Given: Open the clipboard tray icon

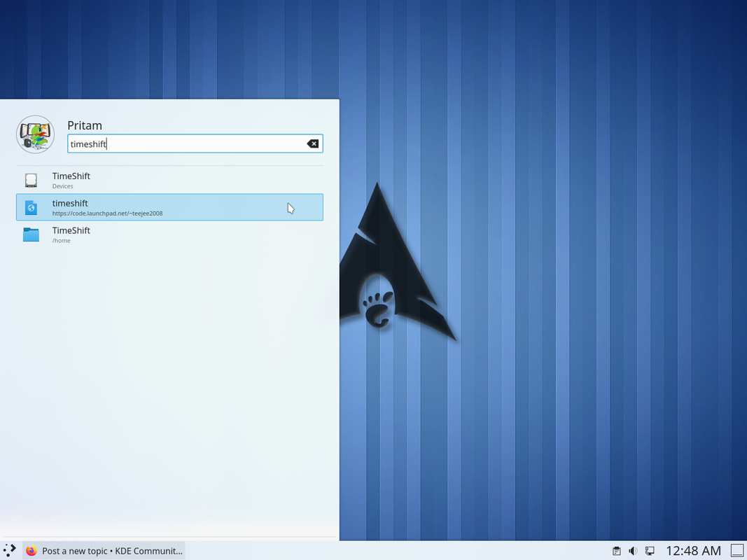Looking at the screenshot, I should [x=617, y=551].
